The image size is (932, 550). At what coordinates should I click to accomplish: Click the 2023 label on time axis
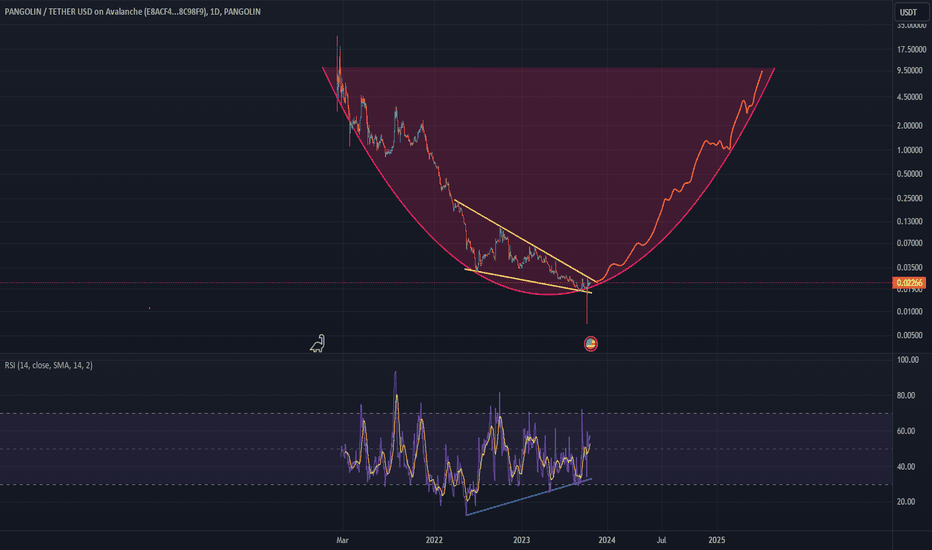click(521, 540)
